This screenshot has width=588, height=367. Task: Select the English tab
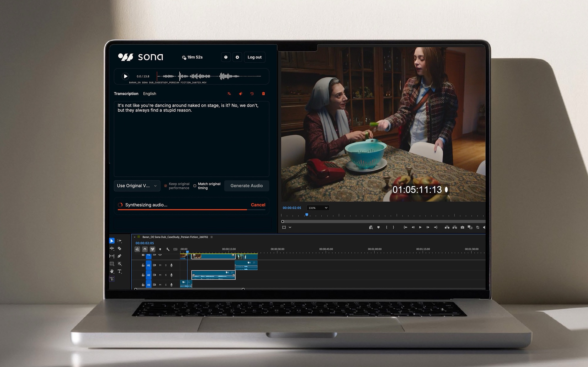pyautogui.click(x=150, y=94)
